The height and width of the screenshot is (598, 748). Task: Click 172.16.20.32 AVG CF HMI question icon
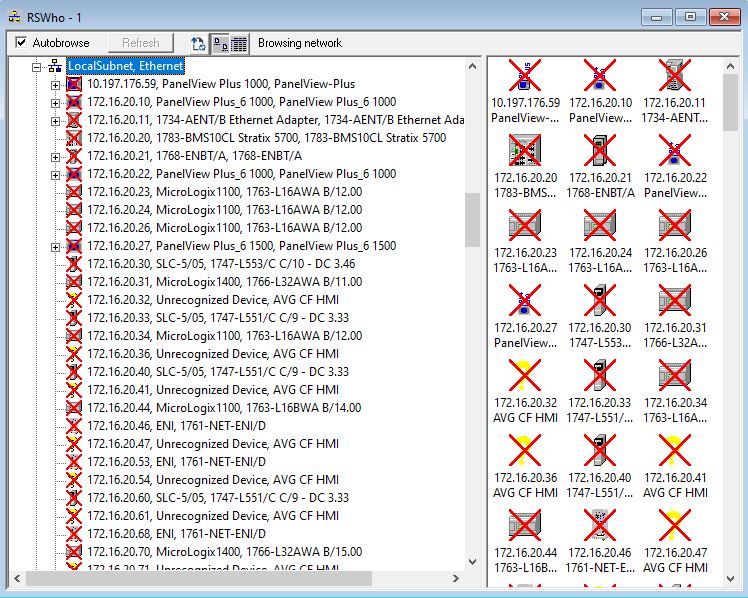click(x=525, y=375)
